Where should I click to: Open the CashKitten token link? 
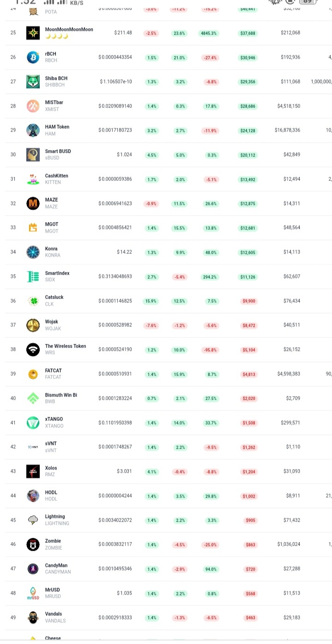click(55, 176)
